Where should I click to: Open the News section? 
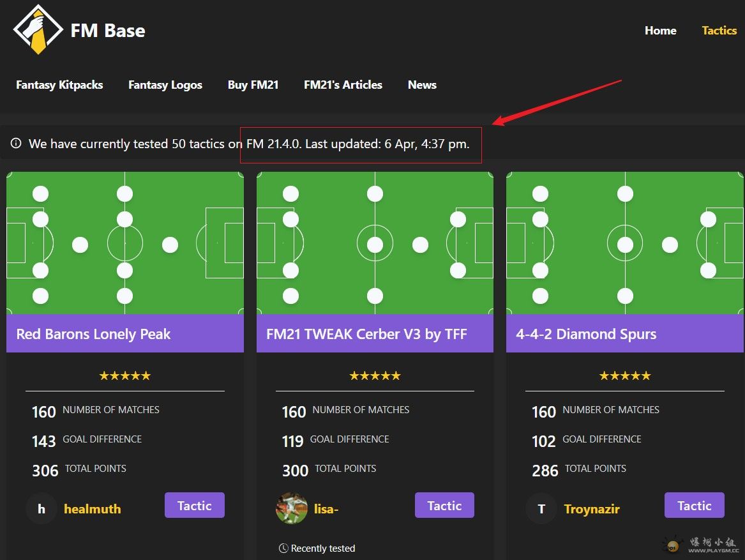click(x=422, y=85)
